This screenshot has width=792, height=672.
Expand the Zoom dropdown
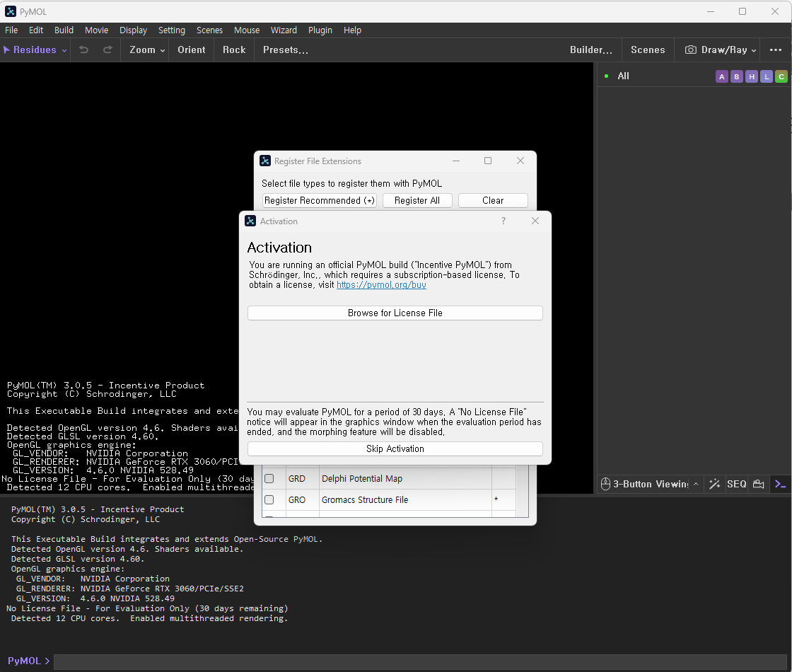[x=163, y=50]
